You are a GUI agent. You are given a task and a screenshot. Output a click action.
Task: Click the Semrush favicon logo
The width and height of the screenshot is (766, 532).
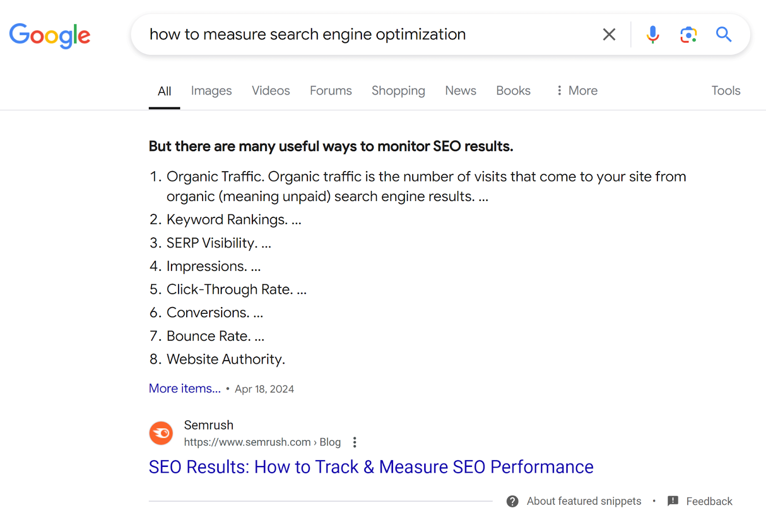pyautogui.click(x=161, y=433)
